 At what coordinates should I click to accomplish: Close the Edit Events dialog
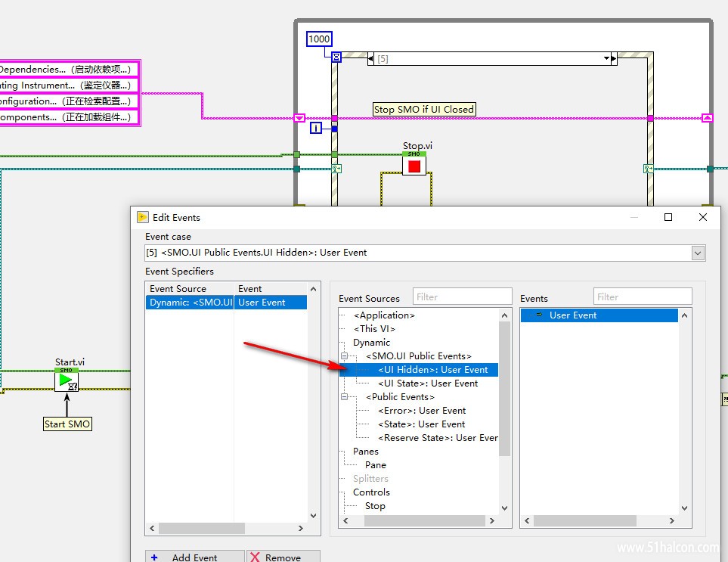pyautogui.click(x=703, y=217)
